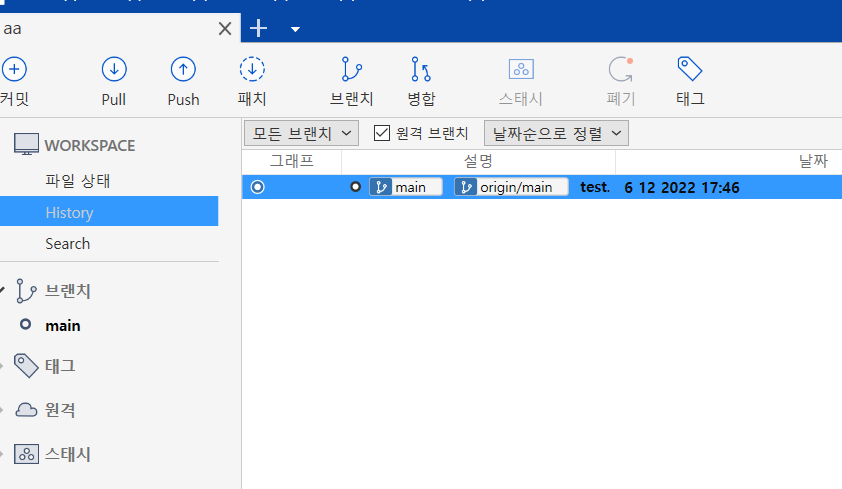The width and height of the screenshot is (842, 489).
Task: Open the tab list dropdown arrow
Action: pyautogui.click(x=295, y=29)
